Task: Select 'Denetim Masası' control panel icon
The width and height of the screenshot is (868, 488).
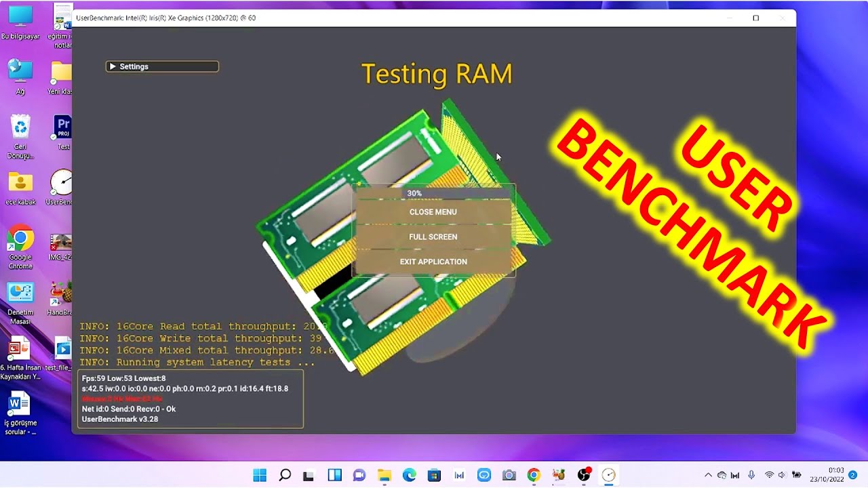Action: pyautogui.click(x=20, y=303)
